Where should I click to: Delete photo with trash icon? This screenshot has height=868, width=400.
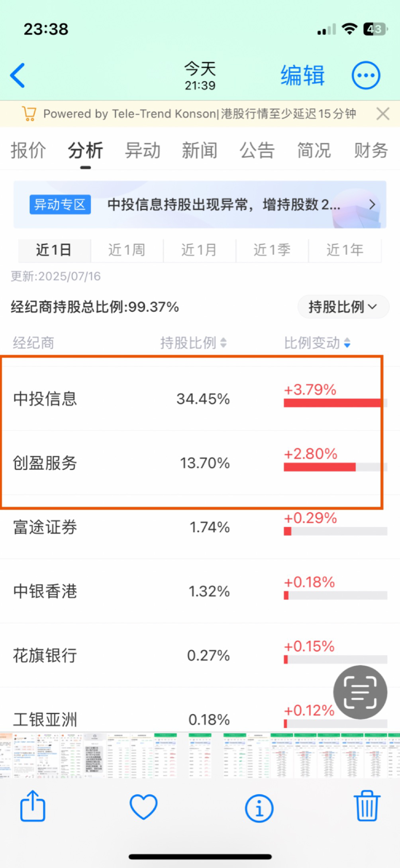click(367, 806)
